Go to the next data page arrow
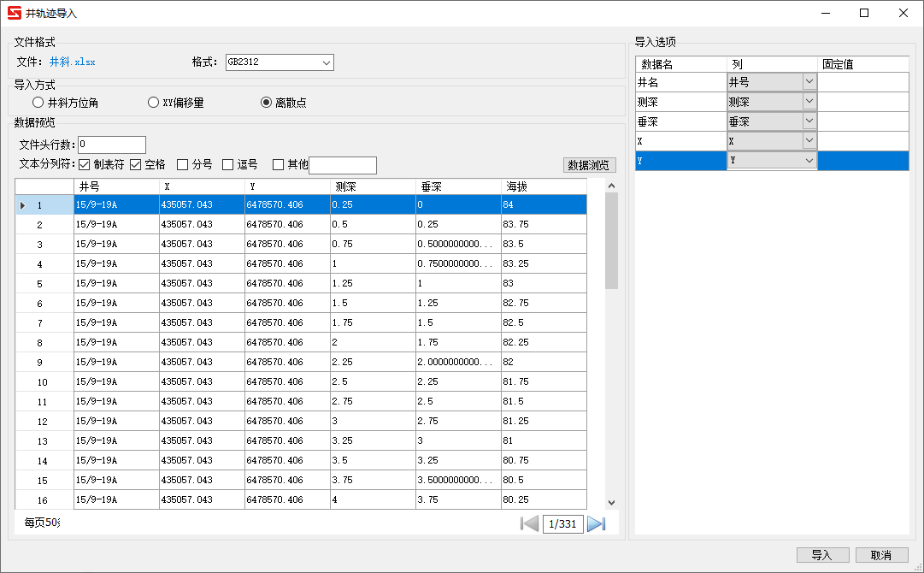924x573 pixels. click(597, 524)
